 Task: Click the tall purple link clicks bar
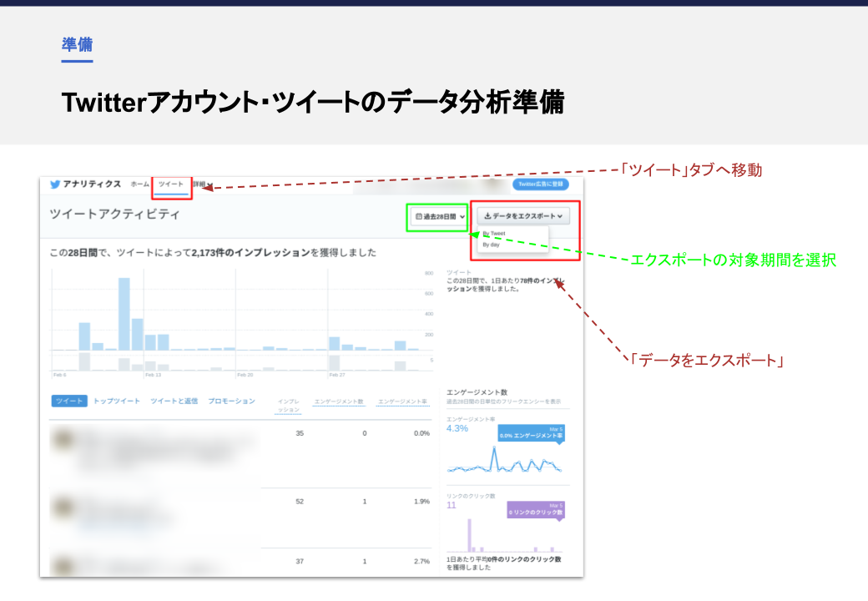point(469,535)
